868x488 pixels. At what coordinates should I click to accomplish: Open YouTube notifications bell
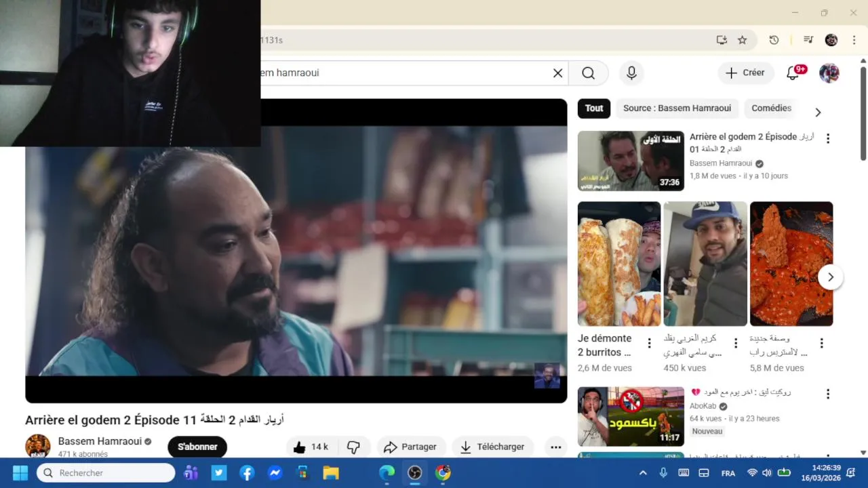point(793,73)
